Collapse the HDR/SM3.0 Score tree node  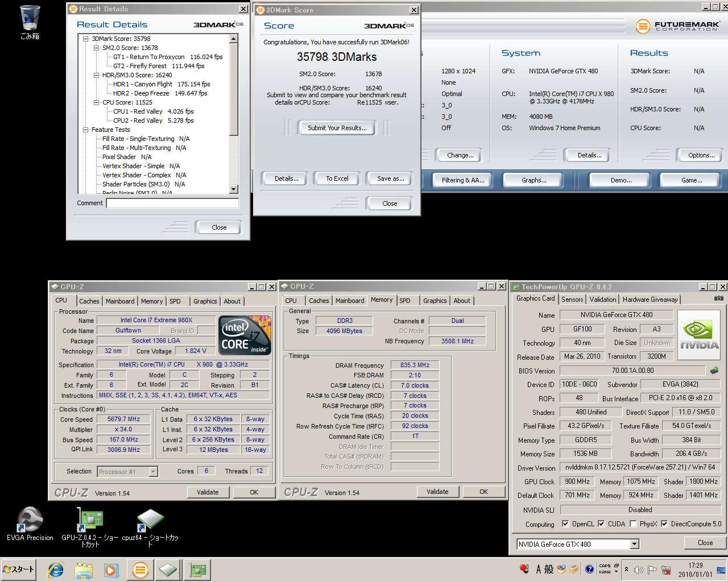[x=96, y=75]
